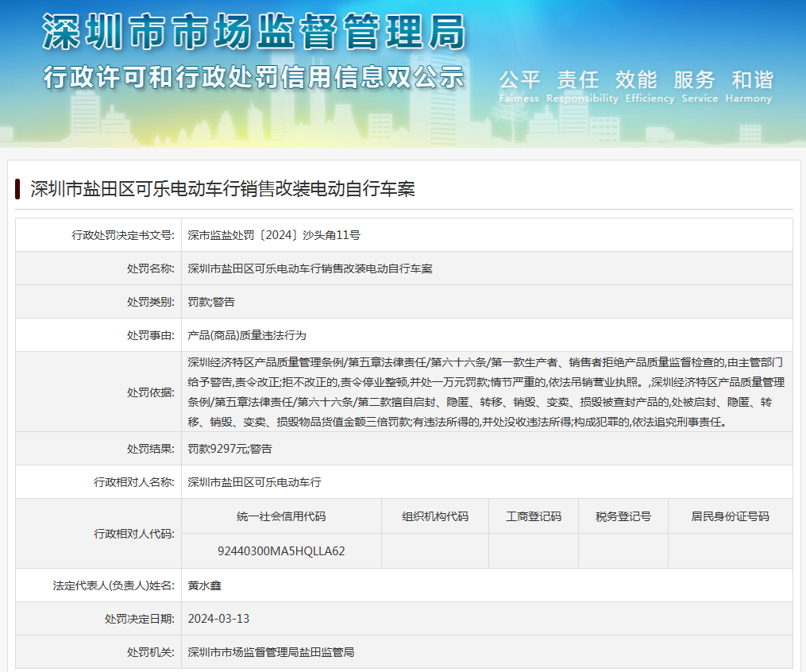Click the 税务登记号 column header
The image size is (806, 672).
point(623,516)
